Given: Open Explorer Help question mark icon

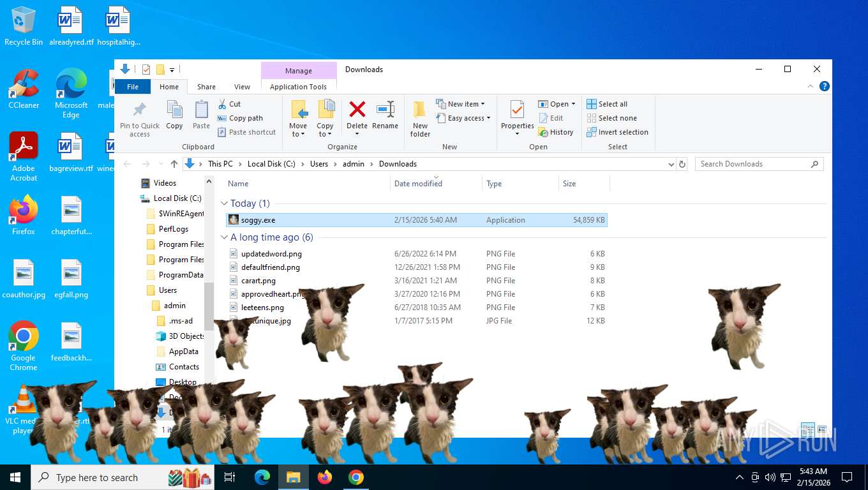Looking at the screenshot, I should coord(825,87).
